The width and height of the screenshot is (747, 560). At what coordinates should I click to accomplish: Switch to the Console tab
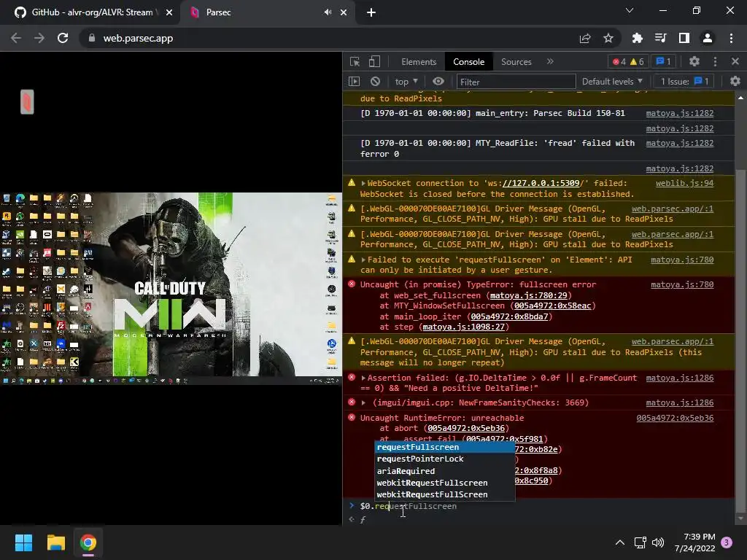[x=469, y=62]
